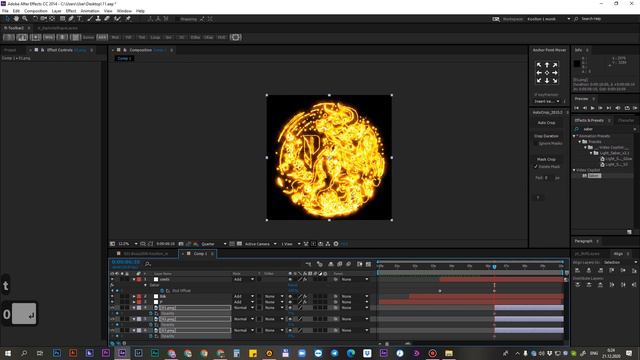Toggle the Delete Mask checkbox
Screen dimensions: 640x360
point(536,167)
